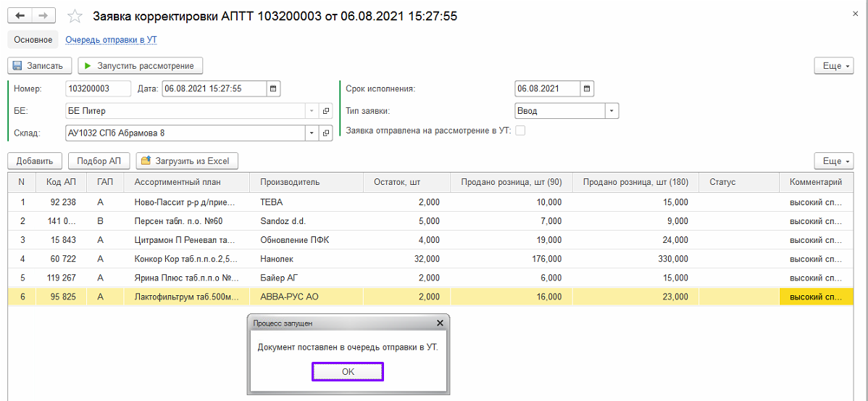Click the back navigation arrow

[20, 15]
